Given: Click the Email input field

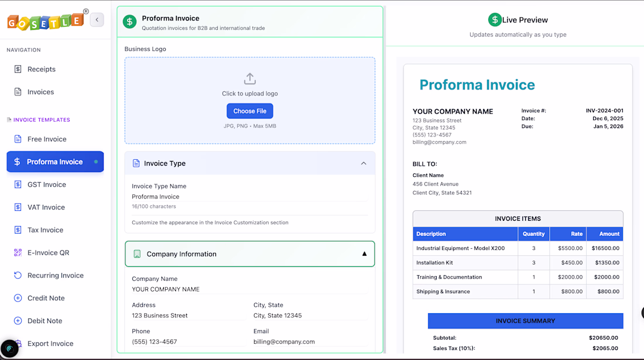Looking at the screenshot, I should pyautogui.click(x=310, y=342).
